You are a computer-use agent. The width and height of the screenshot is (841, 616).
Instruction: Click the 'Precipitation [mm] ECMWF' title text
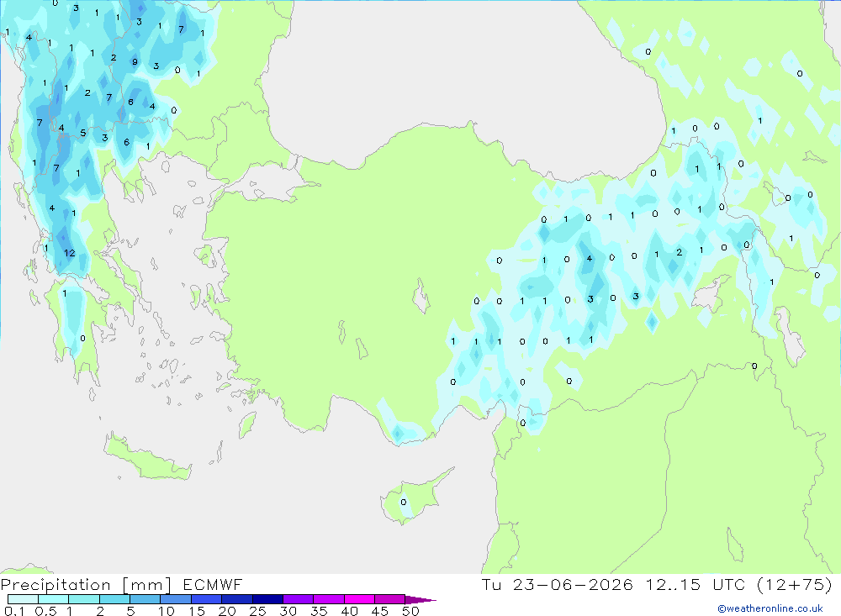(x=121, y=585)
